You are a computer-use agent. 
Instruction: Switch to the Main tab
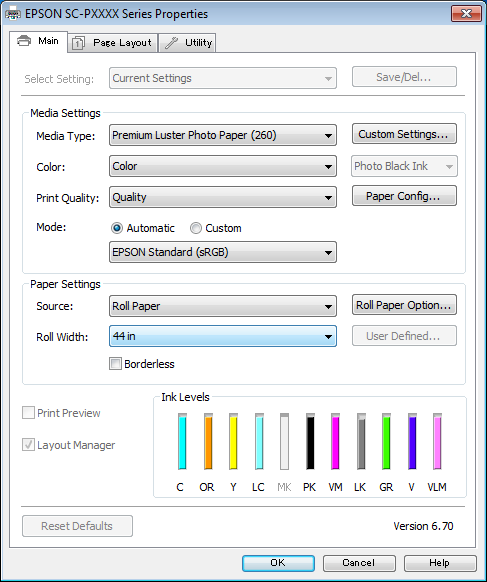click(x=38, y=41)
